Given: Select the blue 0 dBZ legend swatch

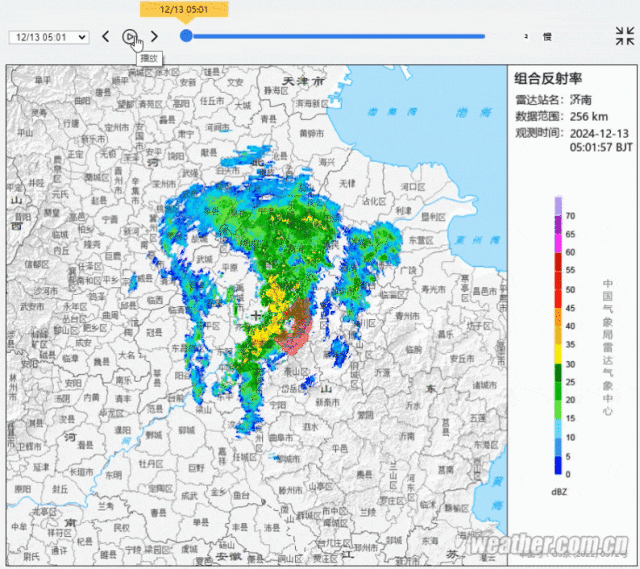Looking at the screenshot, I should pos(559,464).
